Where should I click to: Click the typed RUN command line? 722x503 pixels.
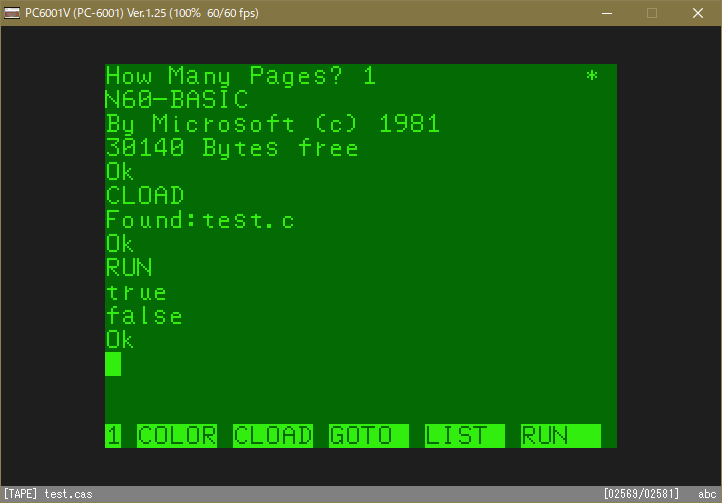[129, 268]
